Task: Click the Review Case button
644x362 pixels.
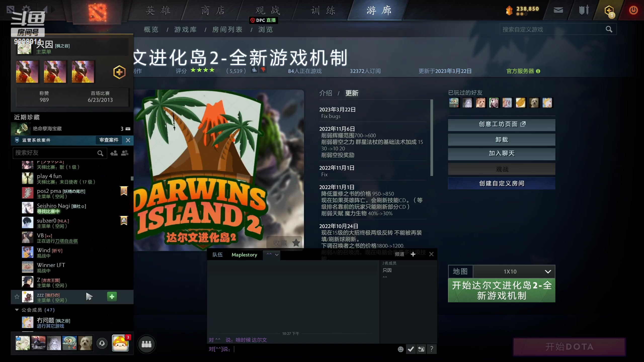Action: [109, 140]
